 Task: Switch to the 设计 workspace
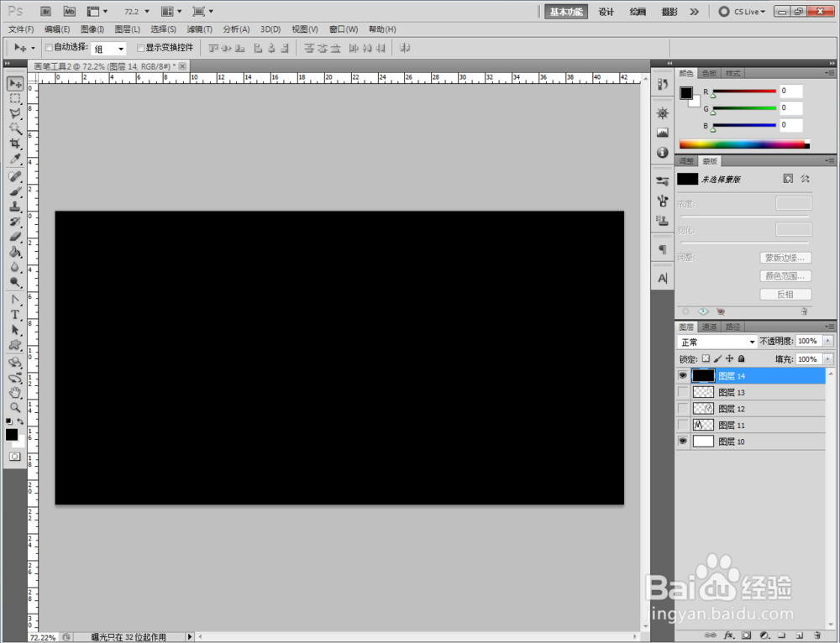[606, 12]
